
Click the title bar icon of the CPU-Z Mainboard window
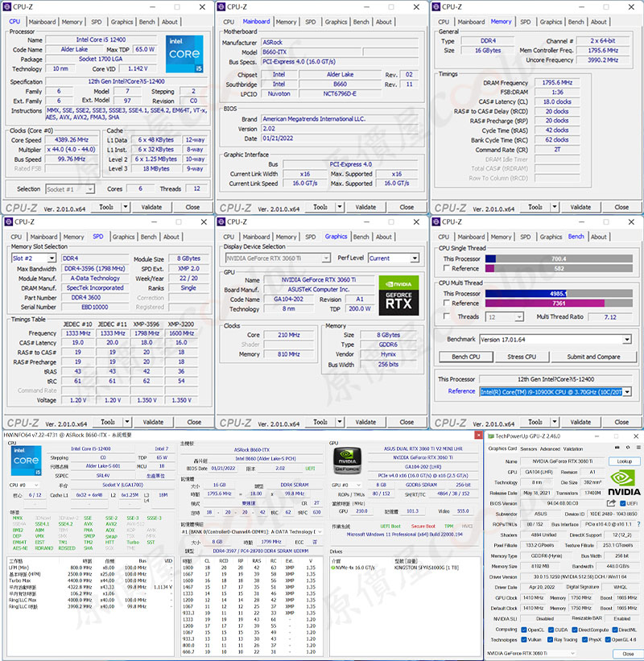click(x=221, y=7)
